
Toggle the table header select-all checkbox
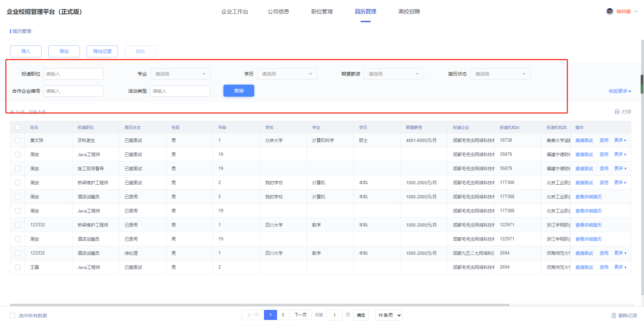tap(18, 127)
